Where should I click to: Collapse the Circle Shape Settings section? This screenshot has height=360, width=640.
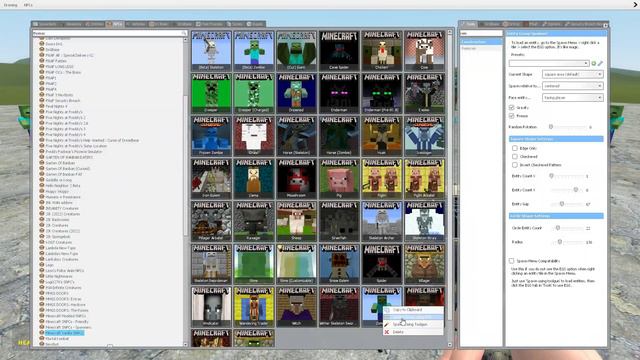click(556, 216)
